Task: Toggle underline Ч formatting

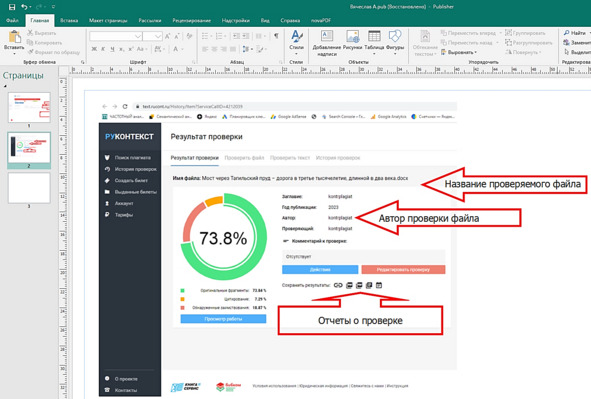Action: (x=112, y=49)
